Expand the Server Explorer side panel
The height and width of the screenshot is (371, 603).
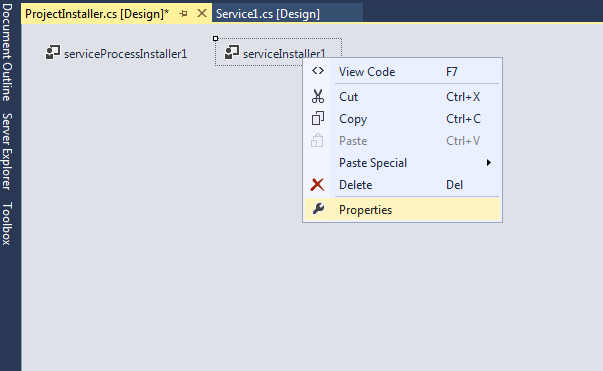click(x=7, y=151)
